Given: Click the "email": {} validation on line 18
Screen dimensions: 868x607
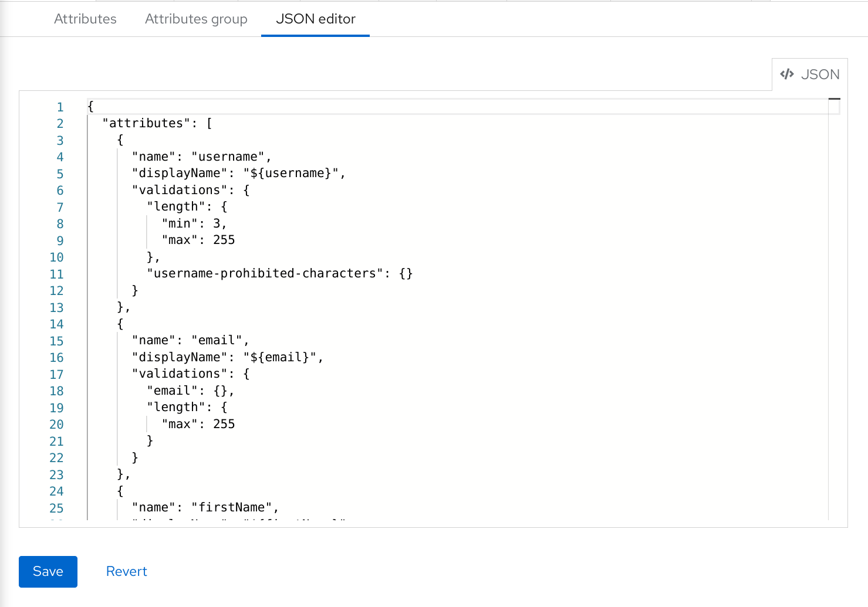Looking at the screenshot, I should pos(189,391).
